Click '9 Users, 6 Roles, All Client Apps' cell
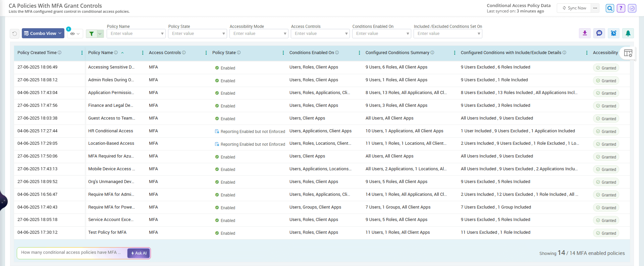Viewport: 644px width, 266px height. pos(396,67)
